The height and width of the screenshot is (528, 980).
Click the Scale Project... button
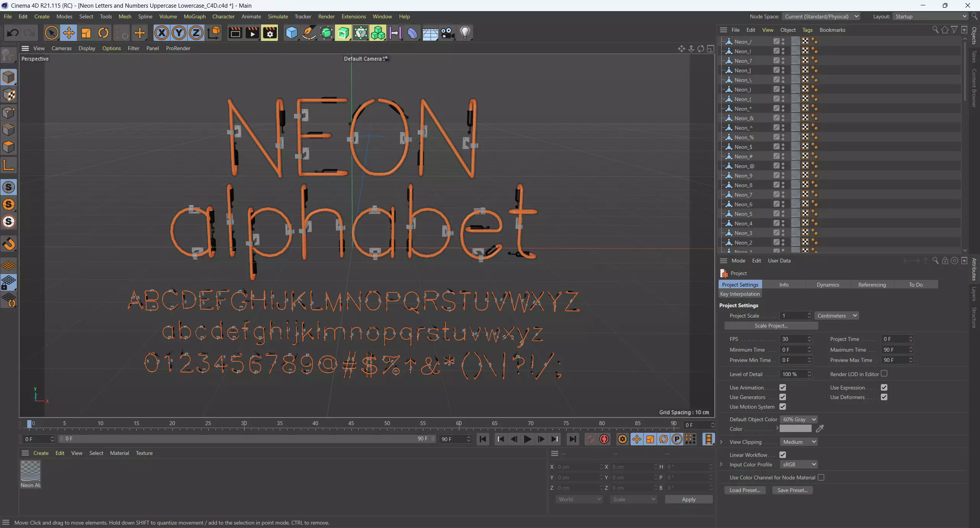[x=771, y=326]
